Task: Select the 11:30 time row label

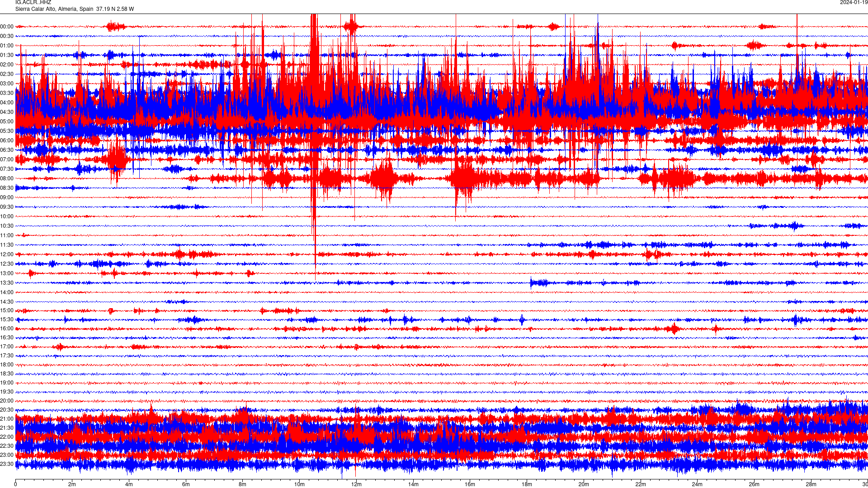Action: pos(7,245)
